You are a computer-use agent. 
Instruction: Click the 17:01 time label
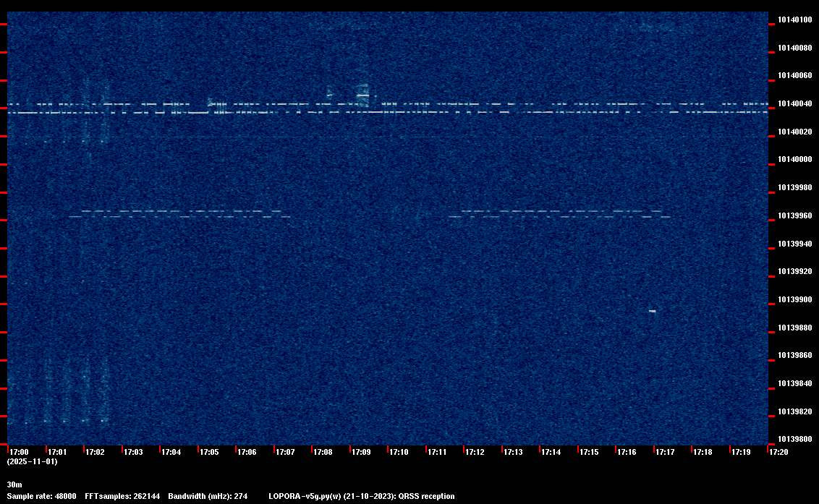click(x=57, y=452)
